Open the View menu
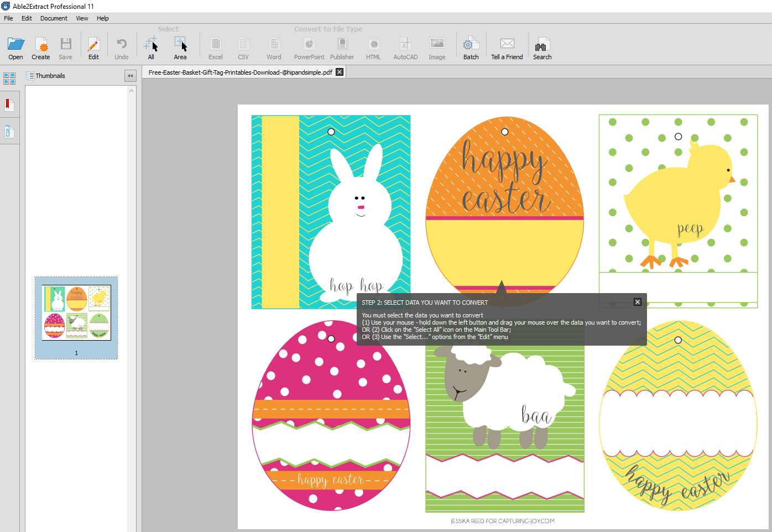 point(82,18)
